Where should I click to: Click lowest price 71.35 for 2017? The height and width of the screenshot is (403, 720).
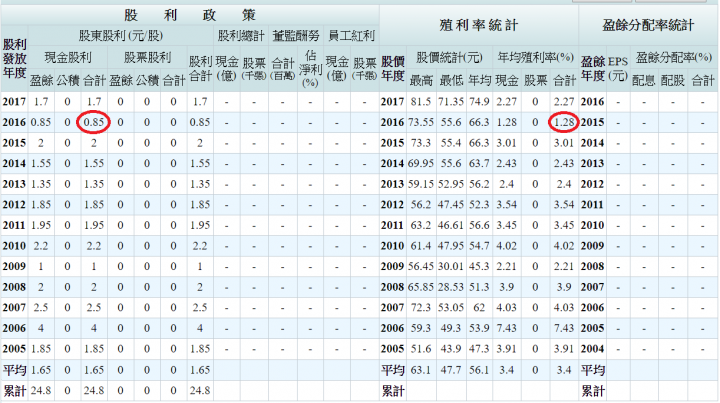451,101
